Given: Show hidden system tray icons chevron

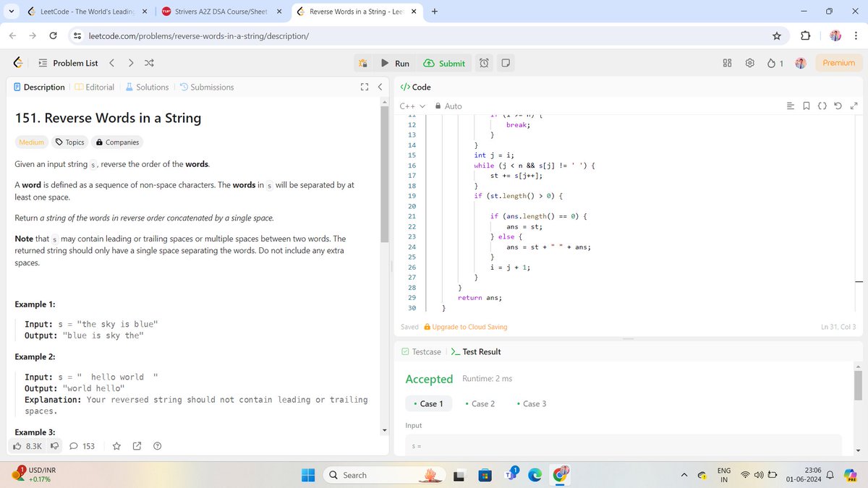Looking at the screenshot, I should click(x=685, y=475).
